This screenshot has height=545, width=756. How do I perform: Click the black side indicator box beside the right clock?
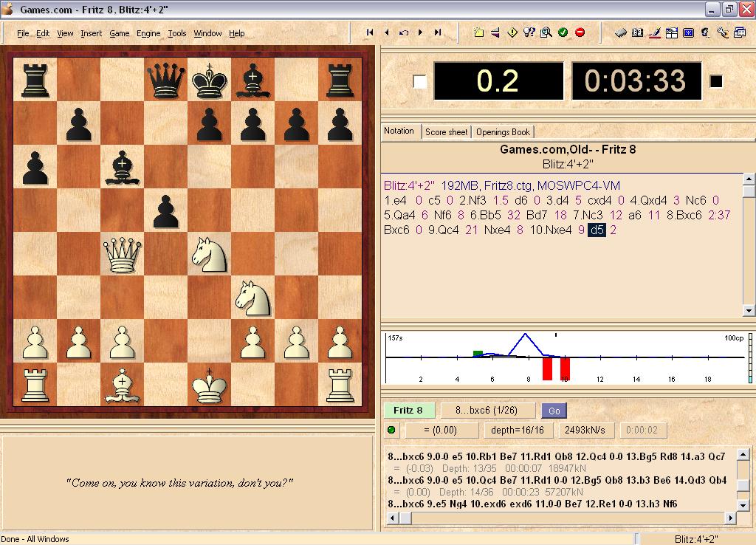[716, 81]
